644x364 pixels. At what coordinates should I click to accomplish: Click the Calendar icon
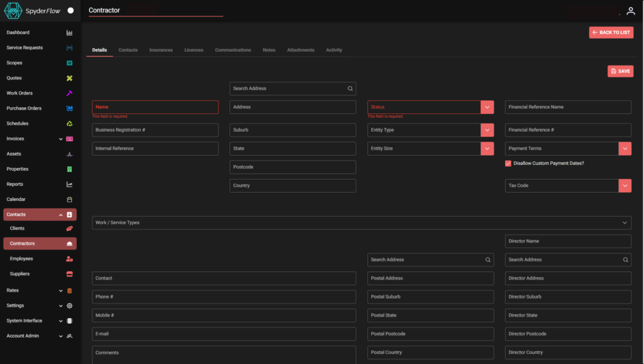click(69, 200)
